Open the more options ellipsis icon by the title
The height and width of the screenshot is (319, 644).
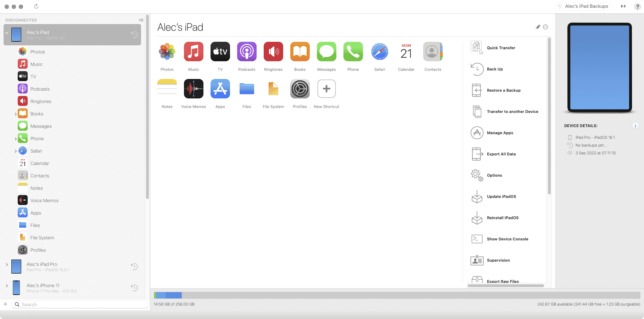tap(545, 27)
